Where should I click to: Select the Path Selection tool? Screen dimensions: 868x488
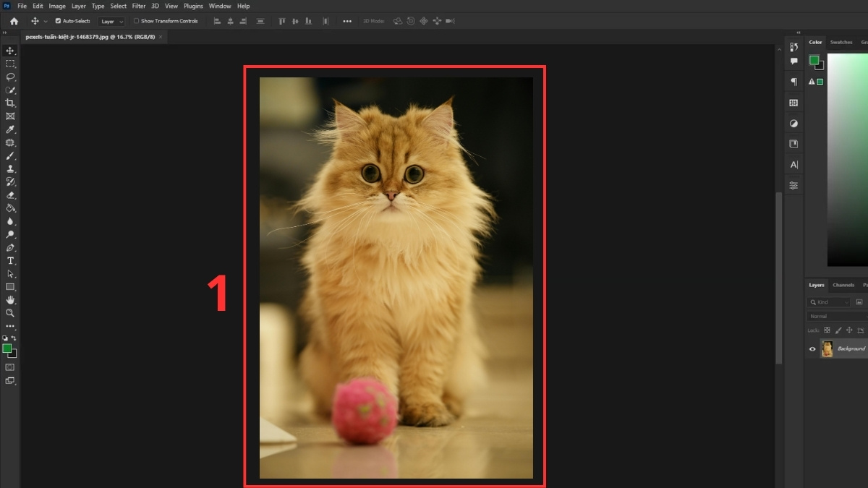[10, 274]
